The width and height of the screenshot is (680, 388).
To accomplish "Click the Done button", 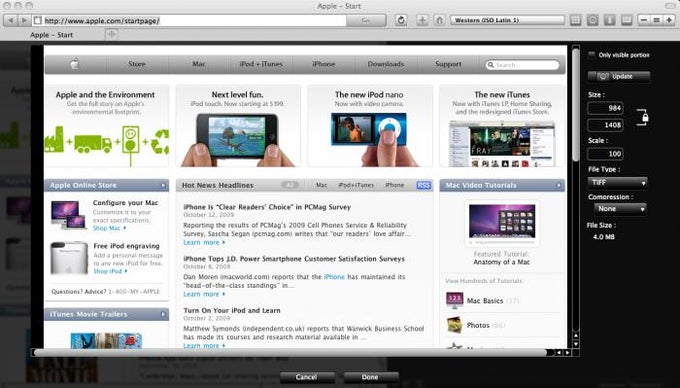I will pyautogui.click(x=370, y=377).
